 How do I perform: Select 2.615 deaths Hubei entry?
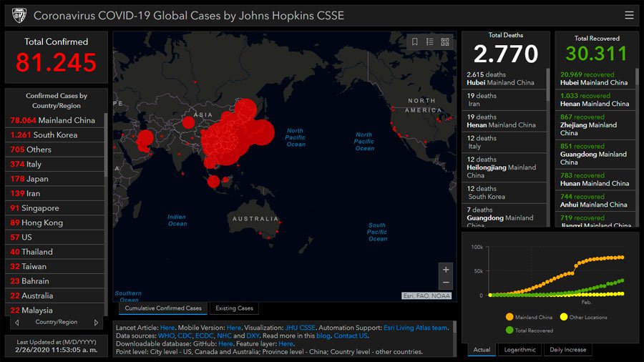click(x=504, y=79)
